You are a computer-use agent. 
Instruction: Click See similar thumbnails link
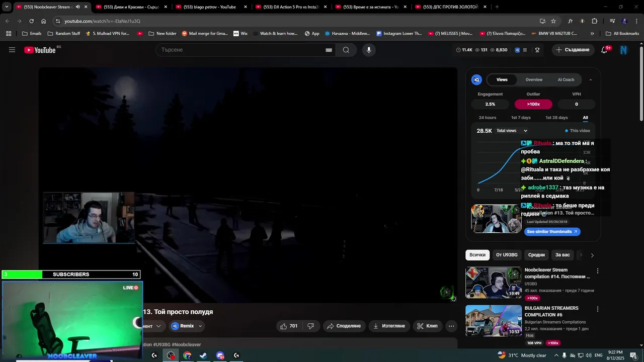click(x=552, y=232)
